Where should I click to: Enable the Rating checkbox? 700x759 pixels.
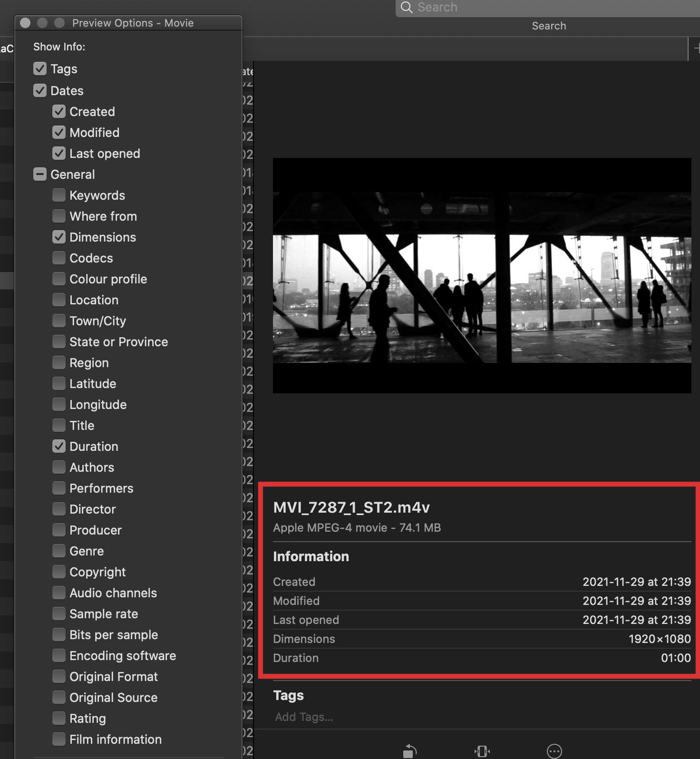[x=59, y=718]
